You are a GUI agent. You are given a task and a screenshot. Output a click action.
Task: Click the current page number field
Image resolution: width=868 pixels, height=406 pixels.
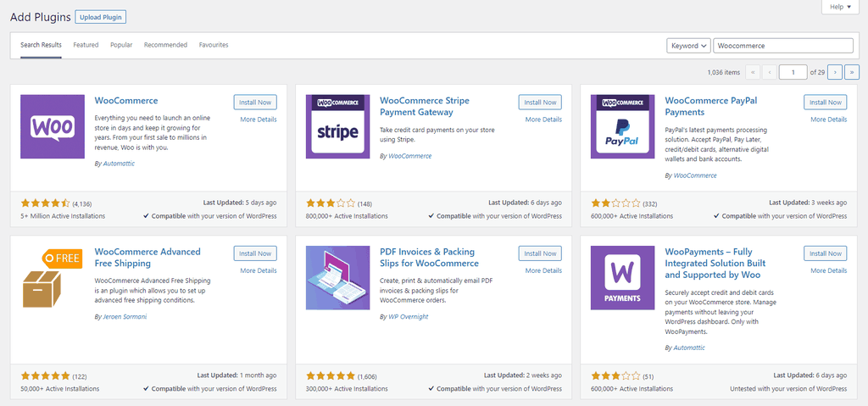coord(793,73)
